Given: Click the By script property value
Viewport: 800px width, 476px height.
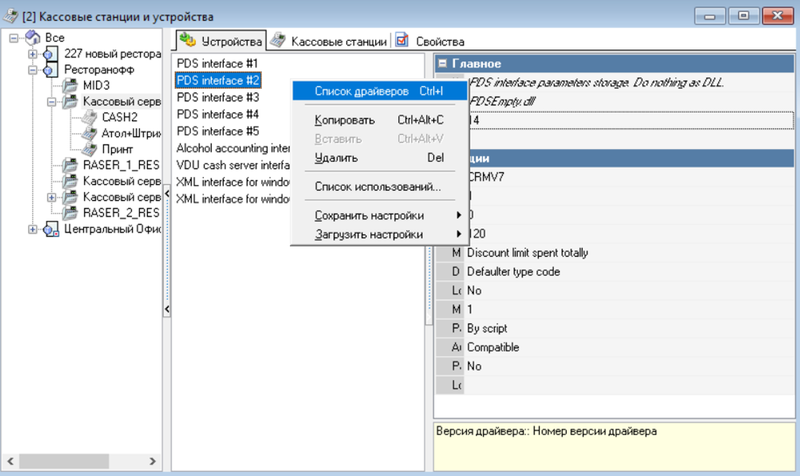Looking at the screenshot, I should [x=487, y=328].
